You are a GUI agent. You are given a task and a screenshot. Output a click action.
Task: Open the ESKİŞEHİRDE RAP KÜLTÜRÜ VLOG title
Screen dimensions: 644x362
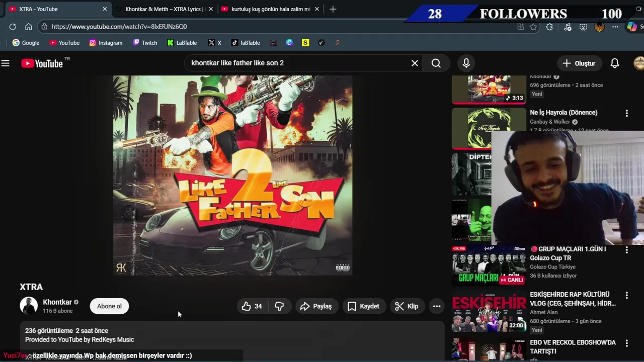[x=573, y=299]
